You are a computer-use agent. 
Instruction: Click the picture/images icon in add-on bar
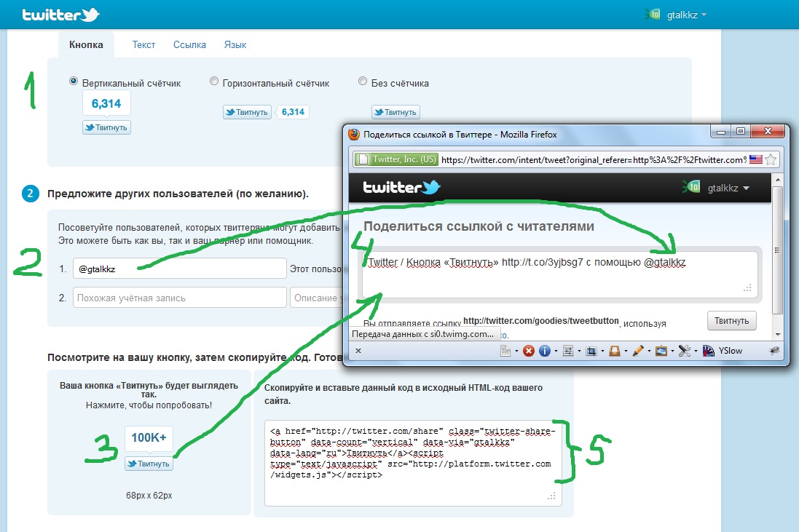[661, 351]
